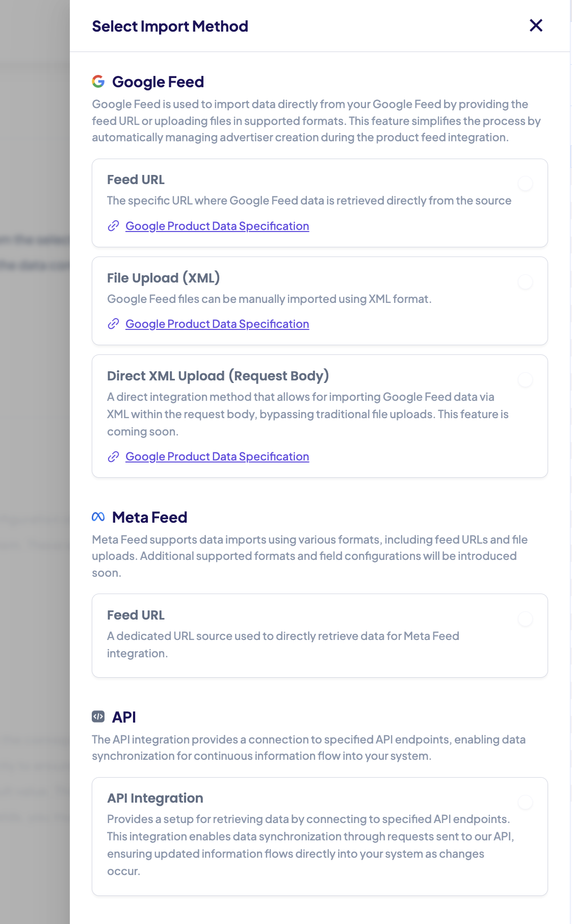Choose the Meta Feed URL option card
This screenshot has height=924, width=572.
pos(320,635)
